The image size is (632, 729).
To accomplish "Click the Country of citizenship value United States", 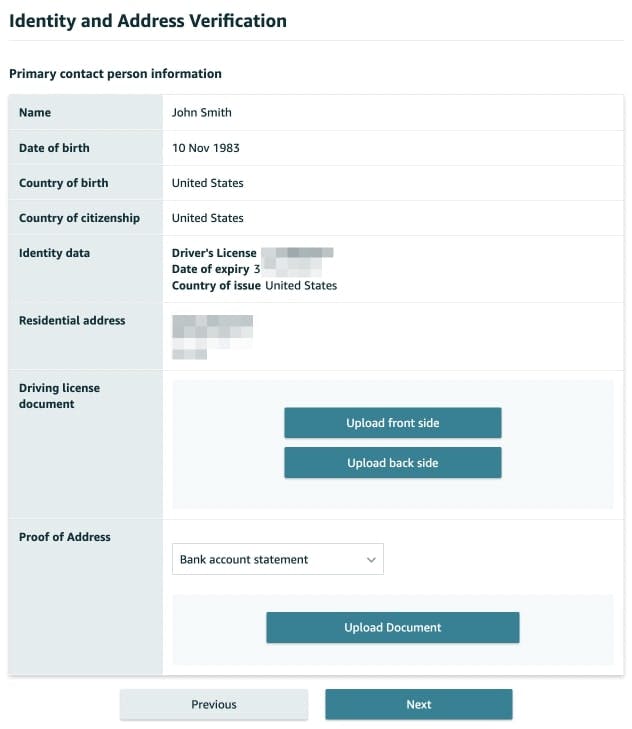I will coord(207,218).
